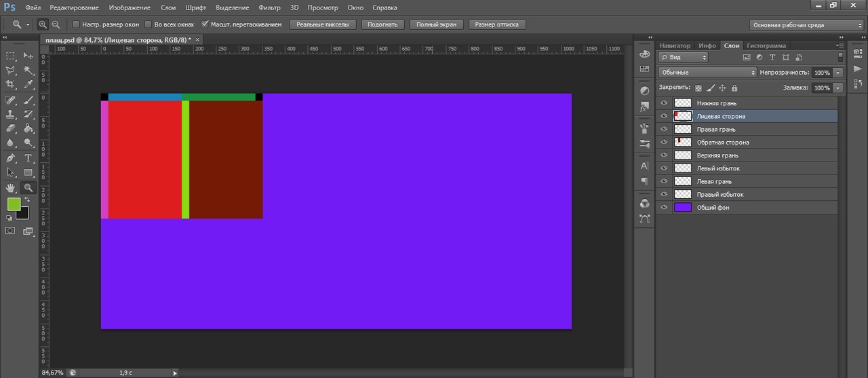Select the Magic Wand tool
The width and height of the screenshot is (868, 378).
coord(28,70)
